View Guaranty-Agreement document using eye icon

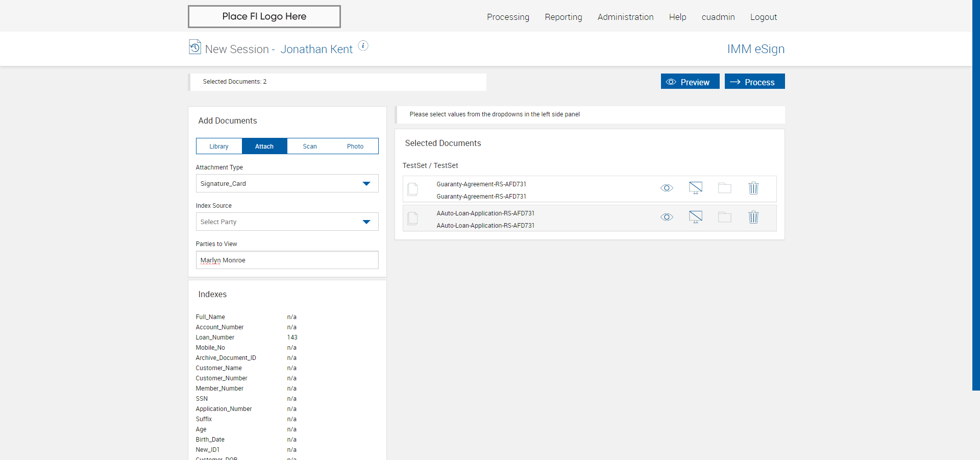(667, 188)
